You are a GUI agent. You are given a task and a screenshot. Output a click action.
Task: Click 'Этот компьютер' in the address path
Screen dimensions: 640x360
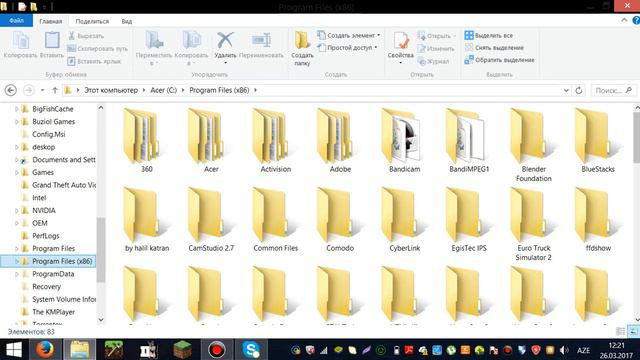(x=111, y=90)
